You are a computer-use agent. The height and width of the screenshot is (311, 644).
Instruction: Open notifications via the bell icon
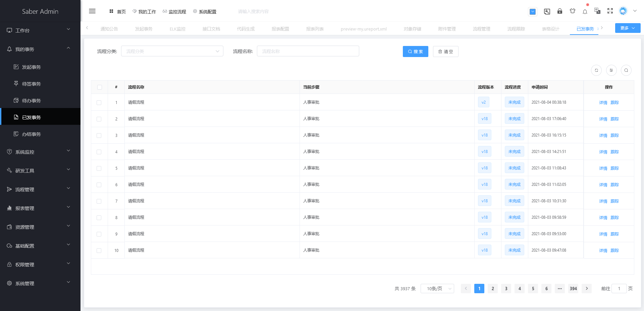click(585, 11)
